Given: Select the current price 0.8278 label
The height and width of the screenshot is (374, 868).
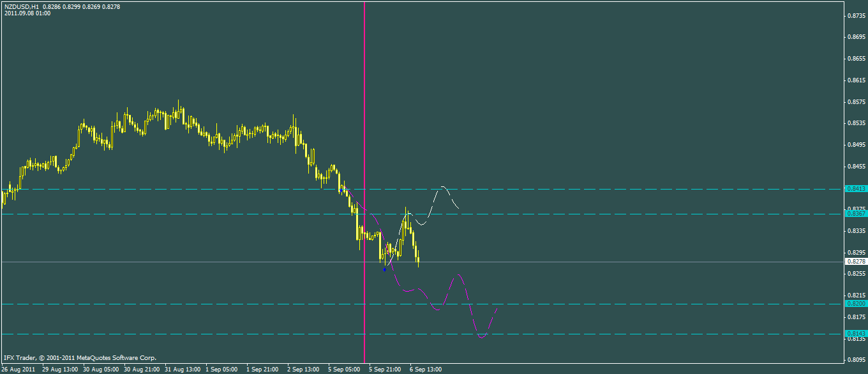Looking at the screenshot, I should [x=857, y=262].
